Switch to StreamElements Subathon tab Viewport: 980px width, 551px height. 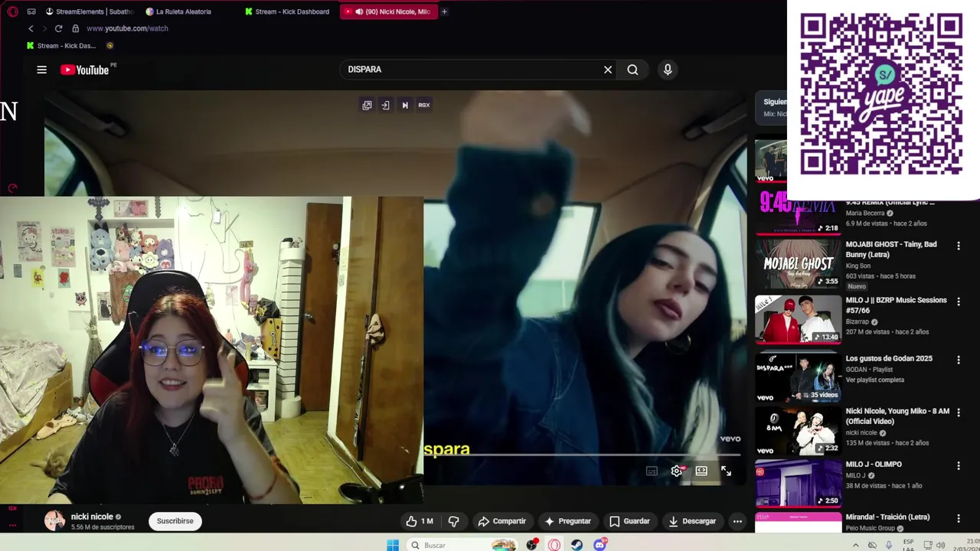pos(90,11)
